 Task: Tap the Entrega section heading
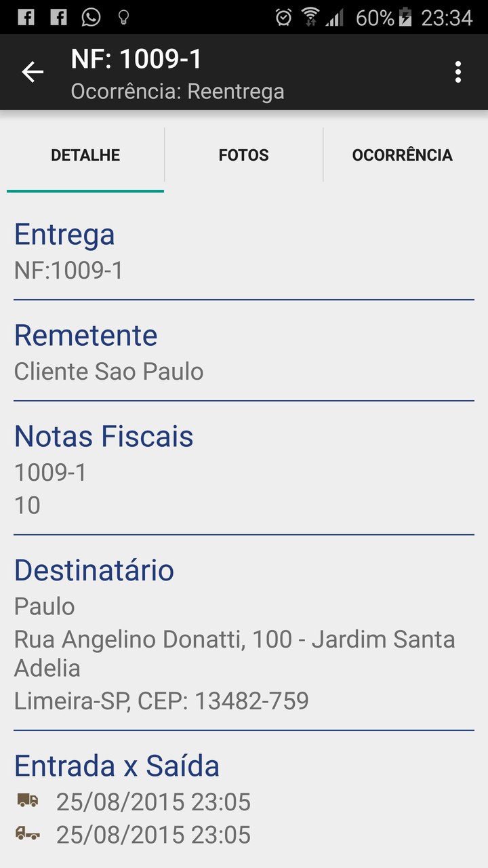(64, 235)
